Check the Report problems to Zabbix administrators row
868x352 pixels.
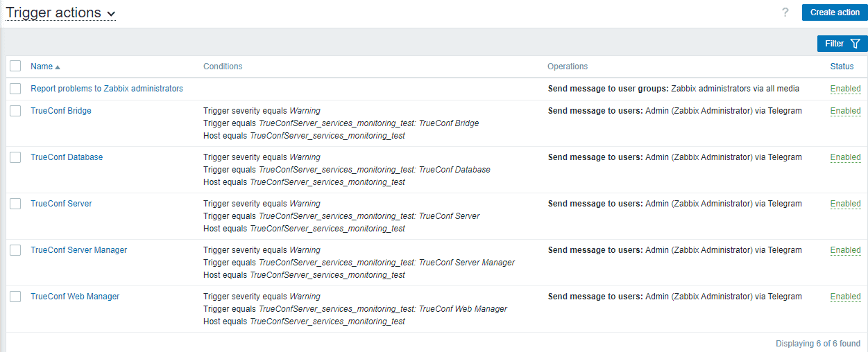(15, 89)
